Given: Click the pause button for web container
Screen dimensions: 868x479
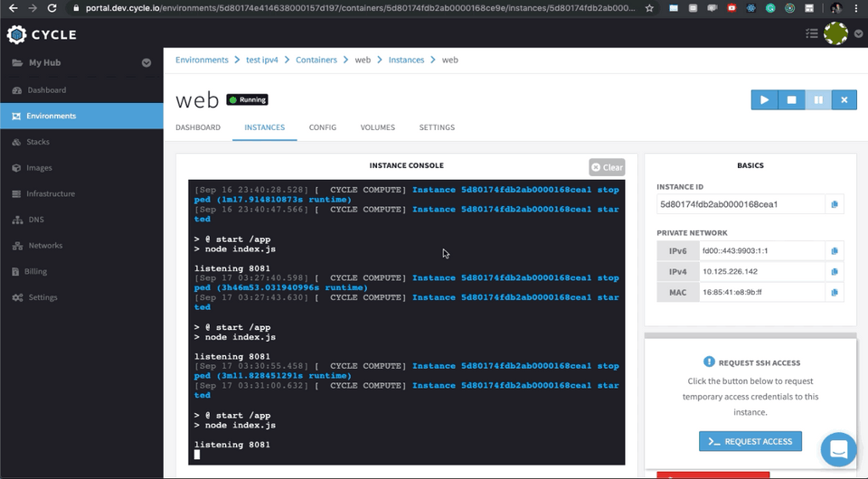Looking at the screenshot, I should coord(818,100).
